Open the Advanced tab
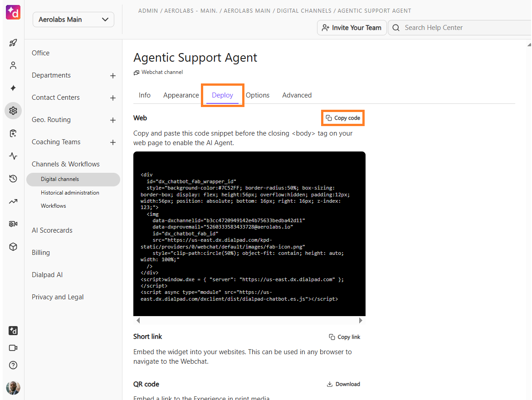Image resolution: width=532 pixels, height=400 pixels. click(x=297, y=95)
